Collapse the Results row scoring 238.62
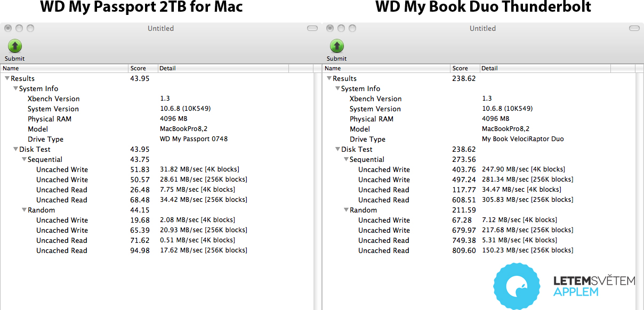 tap(329, 78)
